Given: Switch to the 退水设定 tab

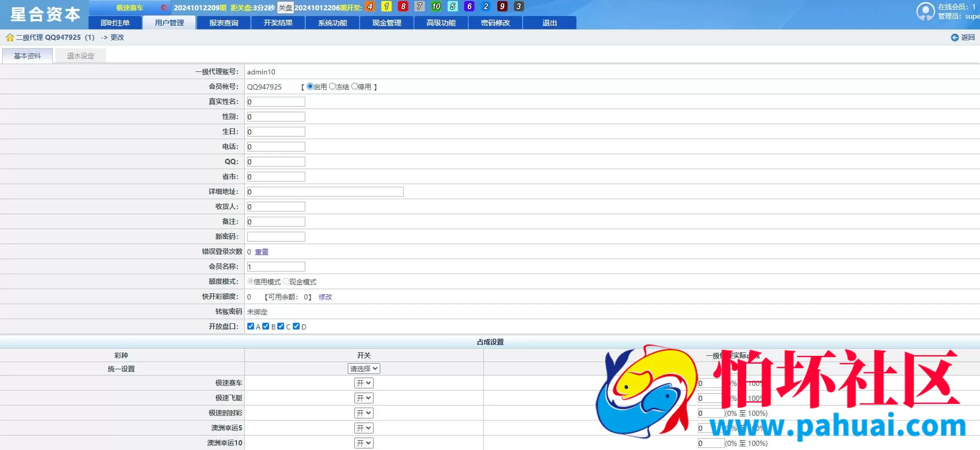Looking at the screenshot, I should [81, 56].
